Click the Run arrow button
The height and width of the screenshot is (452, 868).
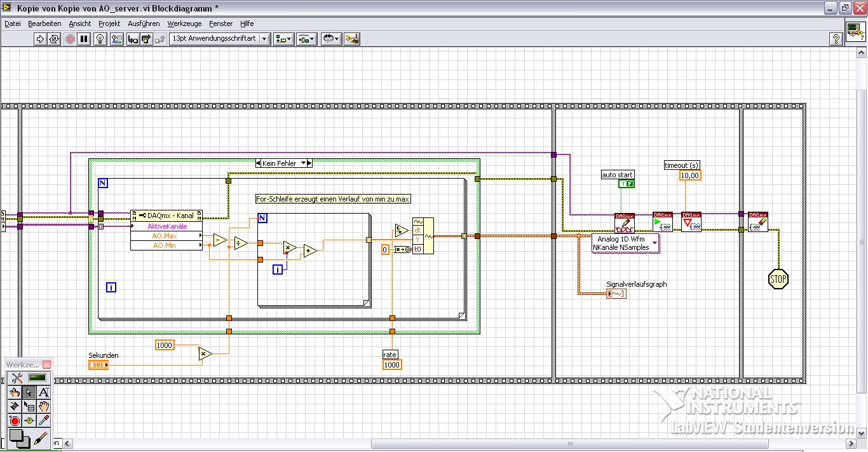click(40, 39)
